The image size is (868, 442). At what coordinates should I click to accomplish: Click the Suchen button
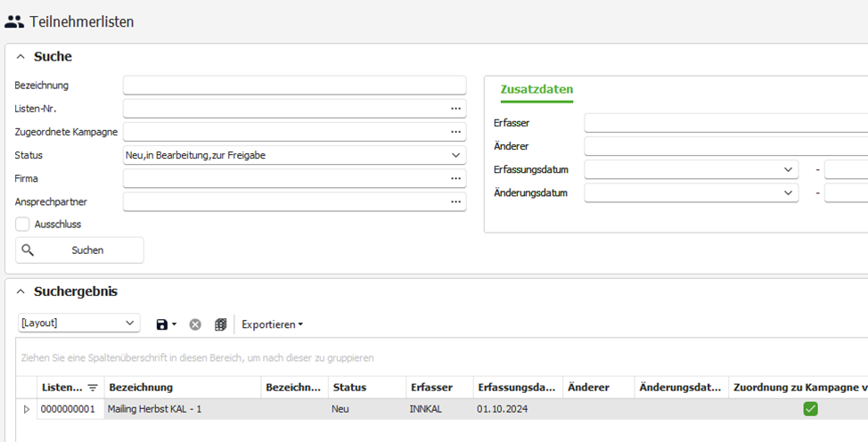pos(79,250)
